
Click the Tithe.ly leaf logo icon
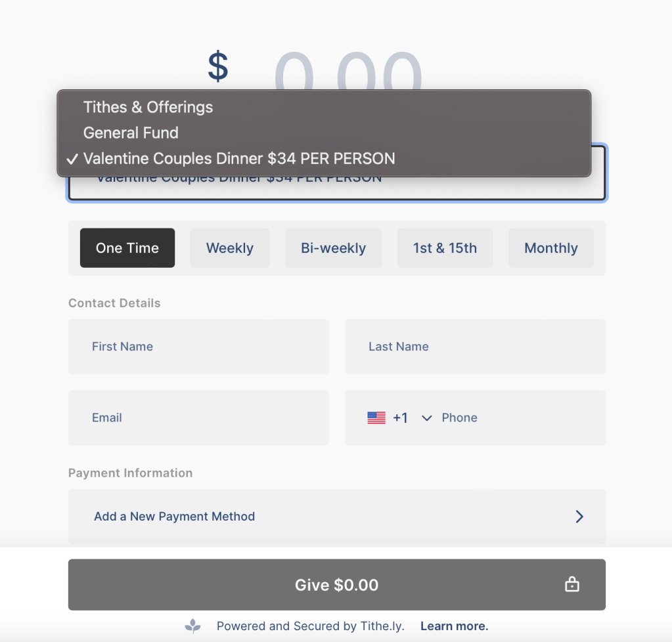pyautogui.click(x=192, y=626)
